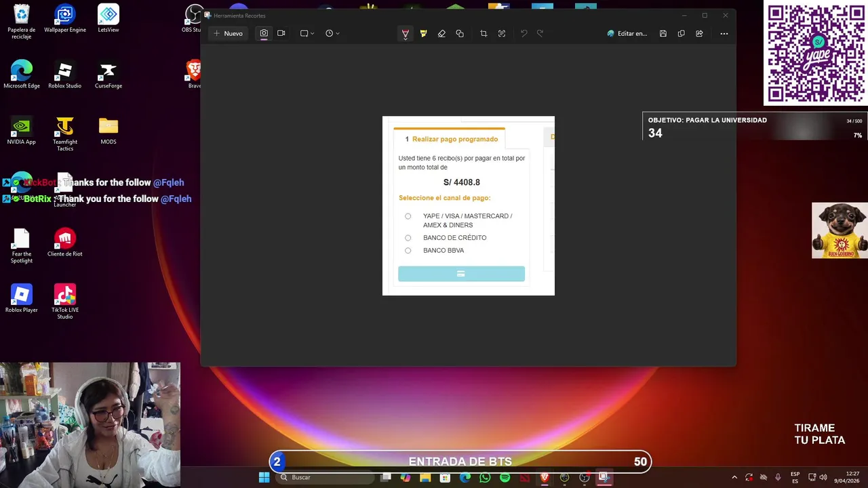This screenshot has height=488, width=868.
Task: Click the S/ 4408.8 total amount
Action: [462, 182]
